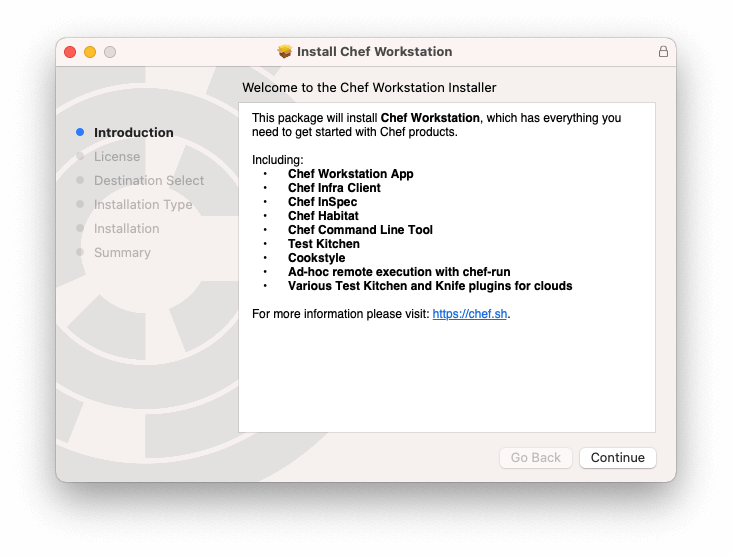Viewport: 732px width, 556px height.
Task: Click the yellow minimize window button
Action: point(90,51)
